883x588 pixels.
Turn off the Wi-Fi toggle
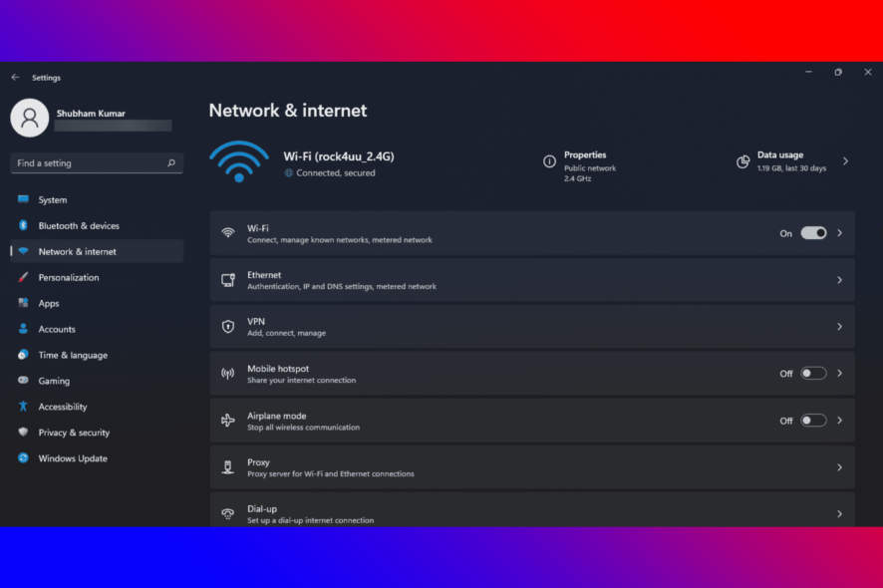point(811,232)
